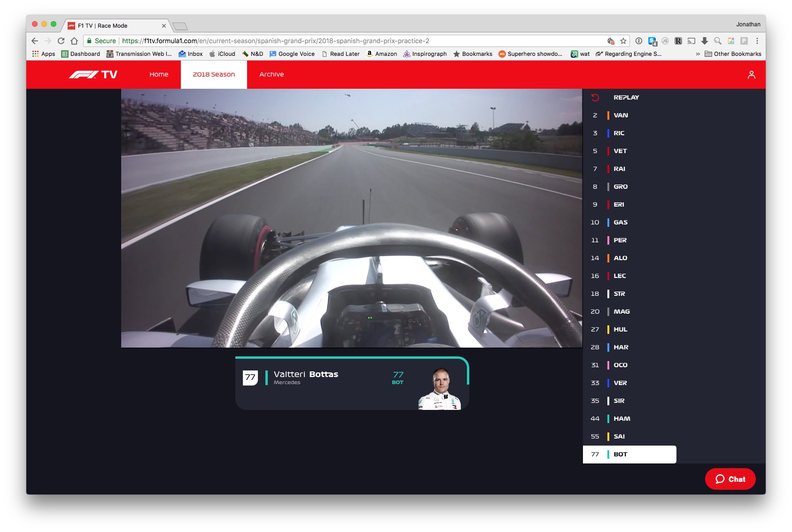This screenshot has width=792, height=532.
Task: Open the user account profile icon
Action: click(x=751, y=75)
